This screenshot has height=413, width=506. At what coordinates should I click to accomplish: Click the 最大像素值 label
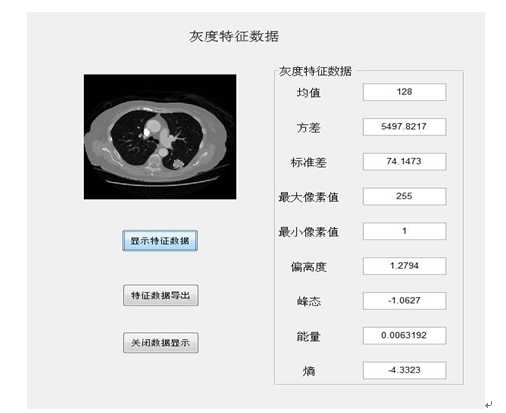308,197
